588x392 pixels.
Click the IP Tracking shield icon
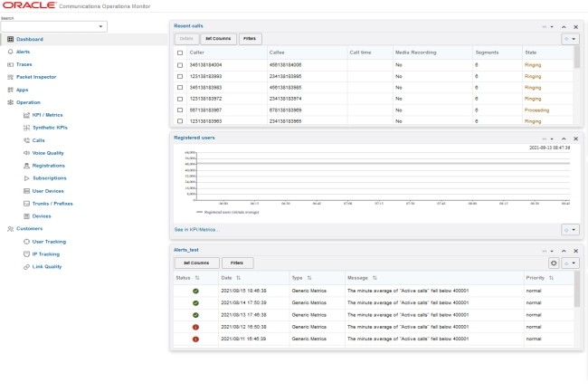(x=26, y=254)
